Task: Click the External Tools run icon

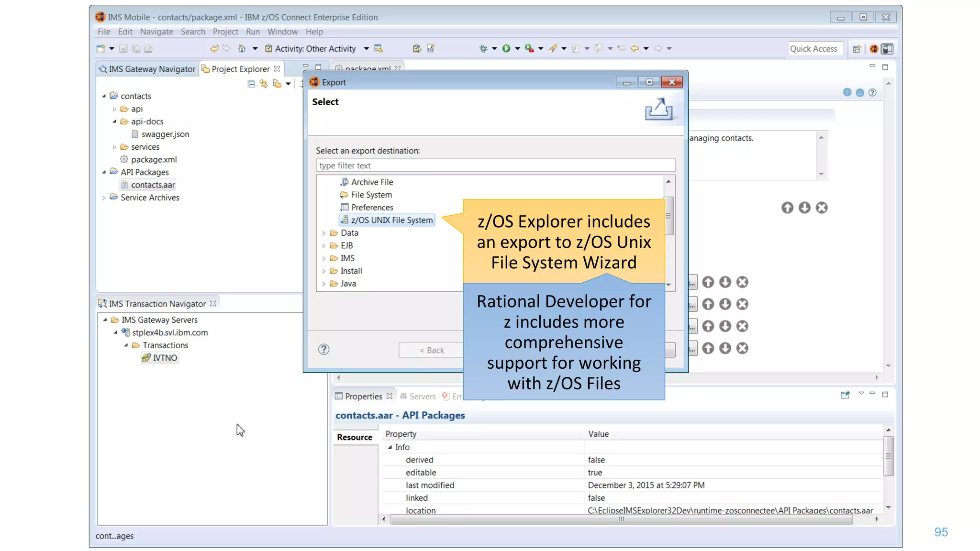Action: point(529,48)
